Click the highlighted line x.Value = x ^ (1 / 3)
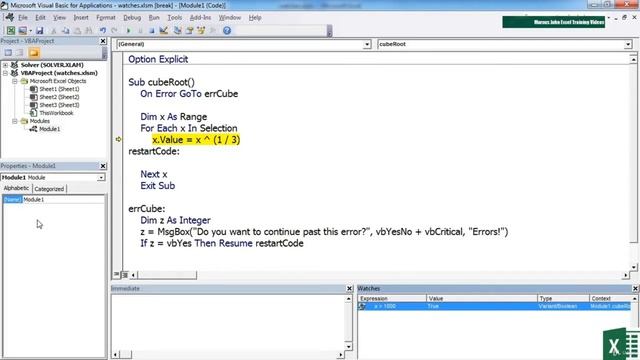The image size is (640, 360). tap(196, 140)
